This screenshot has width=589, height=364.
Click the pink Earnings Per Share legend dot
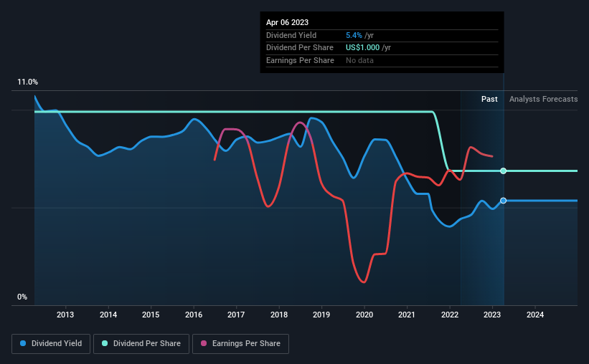pyautogui.click(x=204, y=343)
